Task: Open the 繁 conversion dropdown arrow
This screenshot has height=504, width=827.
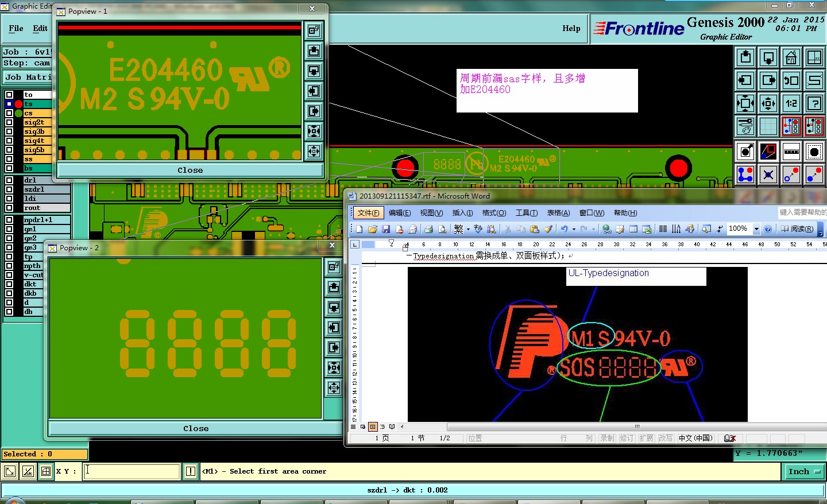Action: click(x=468, y=229)
